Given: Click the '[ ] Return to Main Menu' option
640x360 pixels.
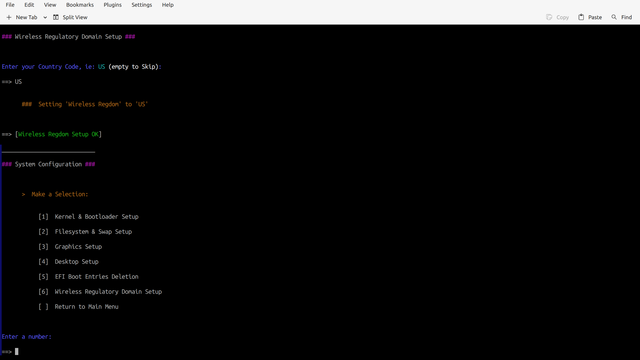Looking at the screenshot, I should 78,307.
